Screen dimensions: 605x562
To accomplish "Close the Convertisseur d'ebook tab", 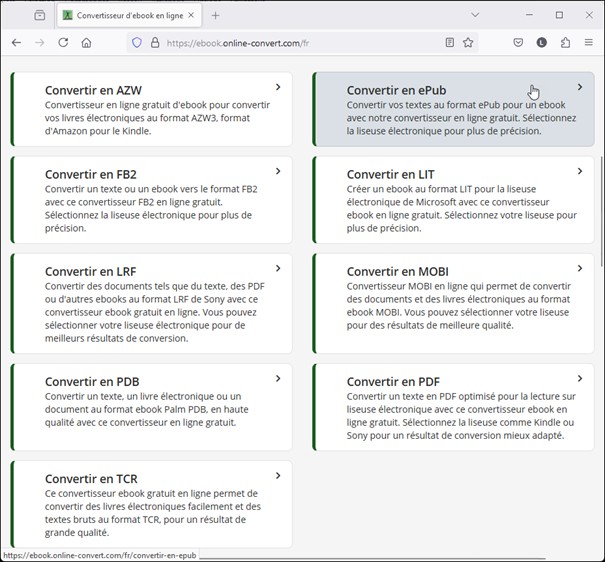I will [x=190, y=16].
